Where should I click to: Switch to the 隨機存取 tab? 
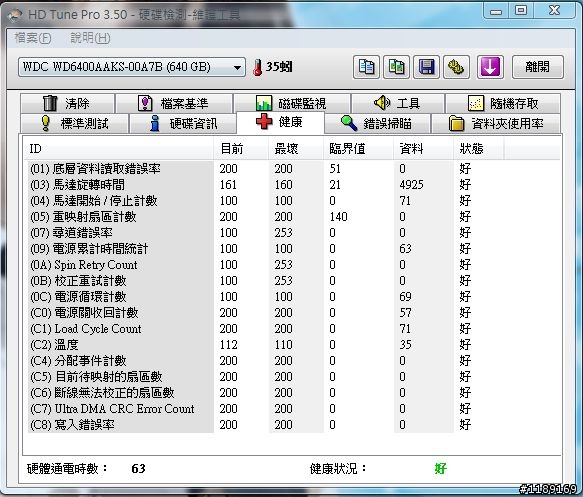point(503,103)
